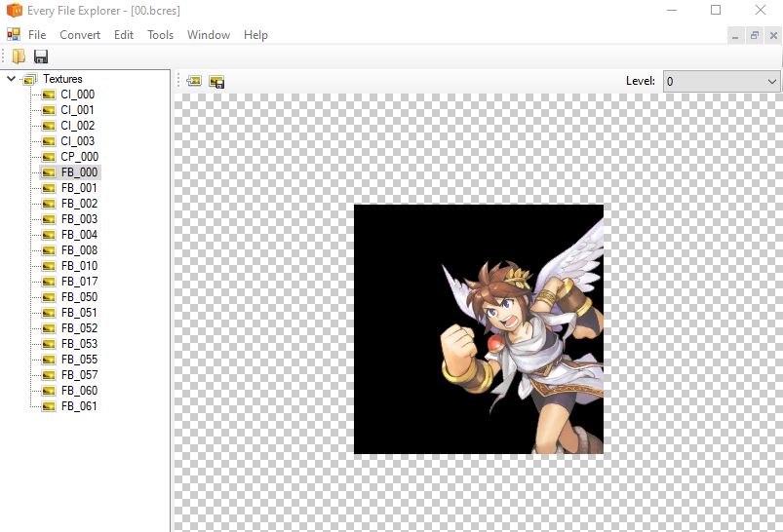Click the import texture icon above preview

pos(194,81)
